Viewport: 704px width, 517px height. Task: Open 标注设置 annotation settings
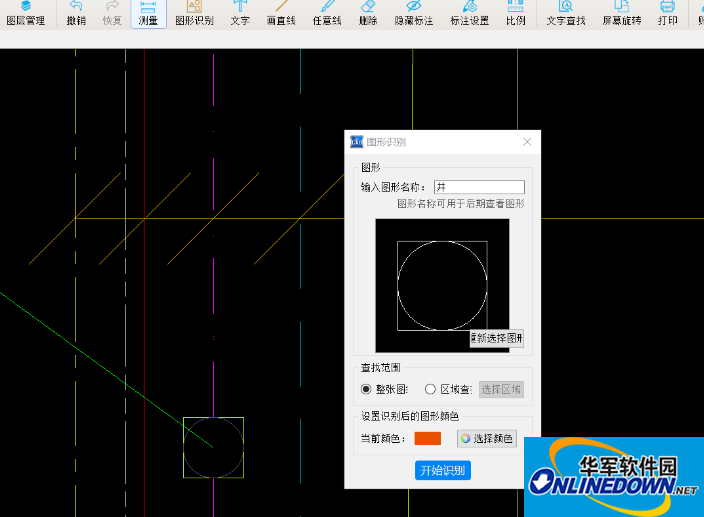(x=469, y=13)
